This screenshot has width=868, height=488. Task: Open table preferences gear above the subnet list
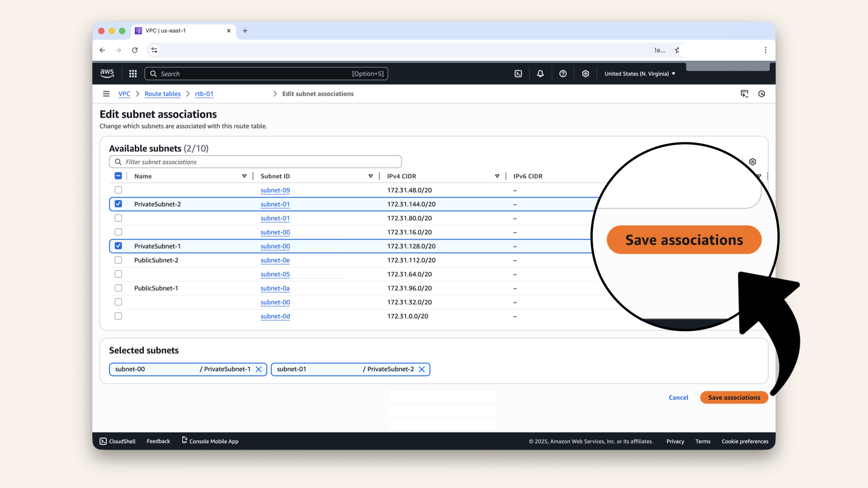(x=752, y=161)
